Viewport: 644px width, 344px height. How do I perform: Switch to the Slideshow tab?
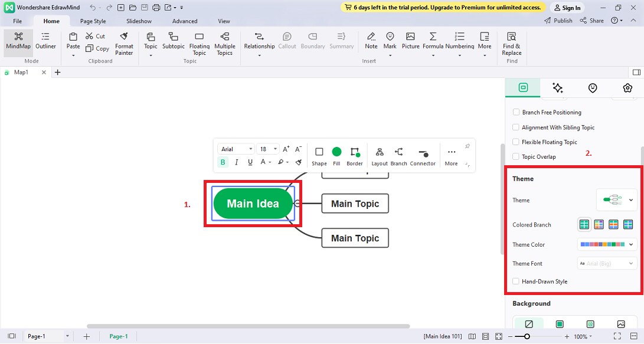[139, 21]
